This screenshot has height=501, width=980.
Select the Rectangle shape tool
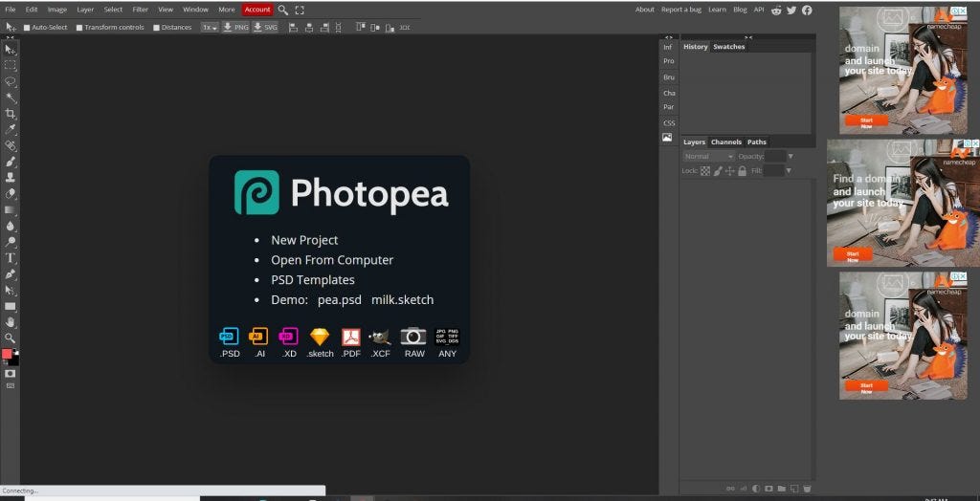click(x=10, y=307)
